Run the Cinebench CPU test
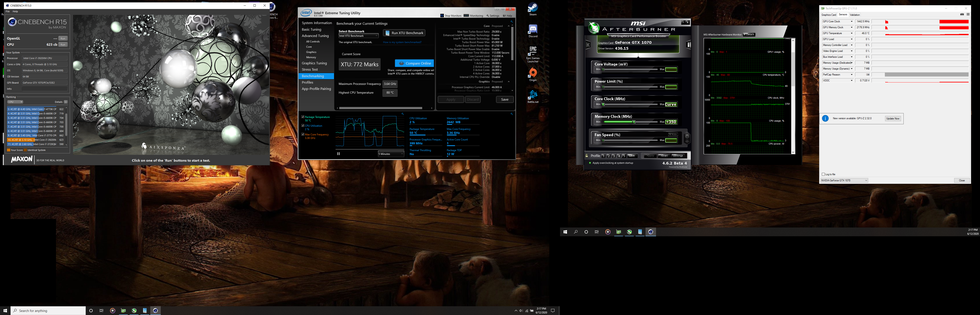This screenshot has height=315, width=980. click(x=63, y=44)
